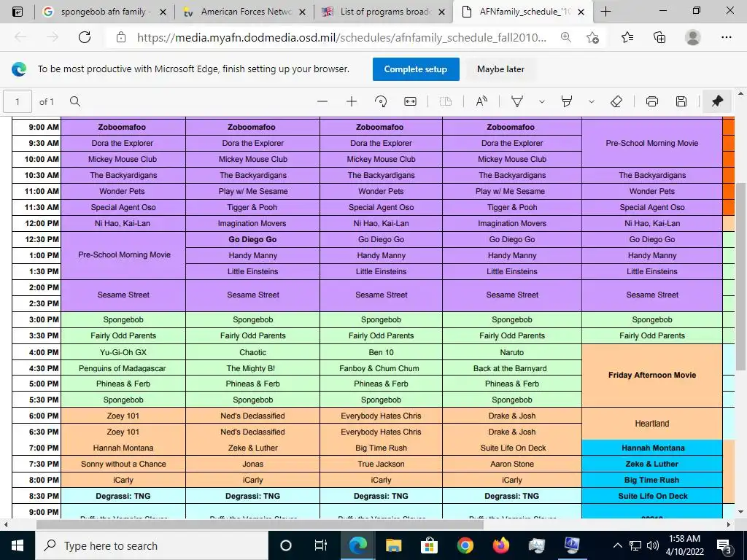Switch to spongebob afn family Google tab
The width and height of the screenshot is (747, 560).
(104, 12)
